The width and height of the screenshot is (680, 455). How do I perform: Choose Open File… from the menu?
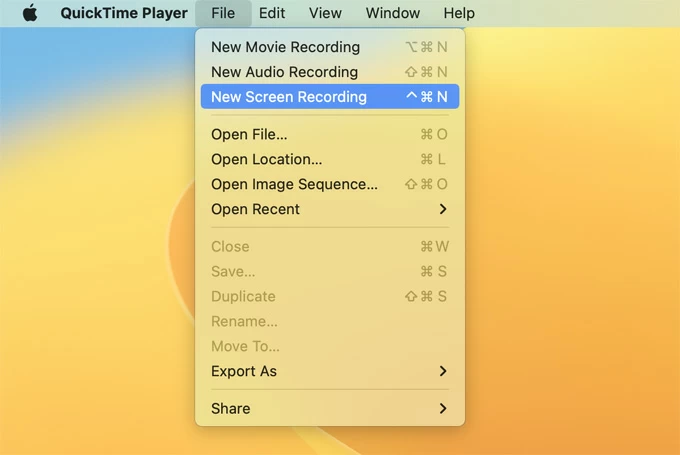249,134
